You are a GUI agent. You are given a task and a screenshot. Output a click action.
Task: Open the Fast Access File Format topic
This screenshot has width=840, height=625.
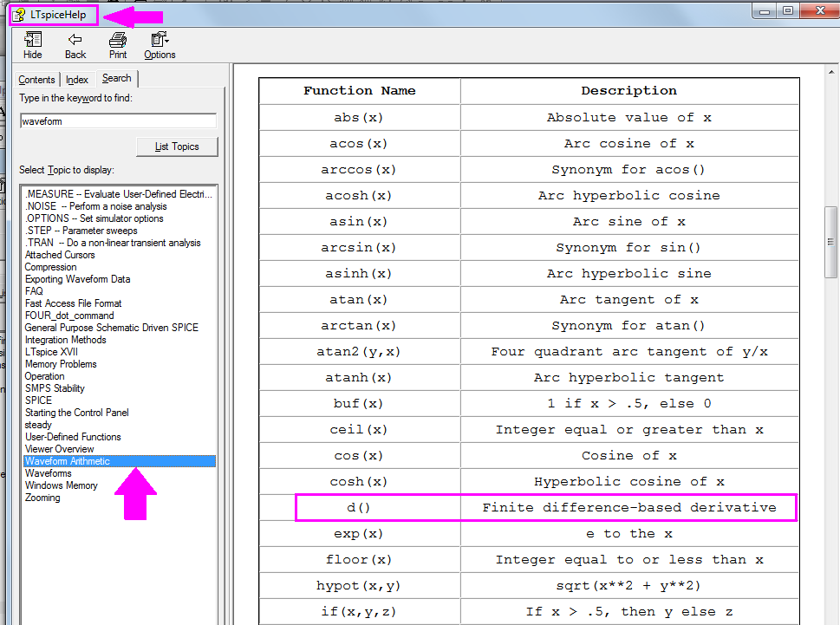(74, 303)
